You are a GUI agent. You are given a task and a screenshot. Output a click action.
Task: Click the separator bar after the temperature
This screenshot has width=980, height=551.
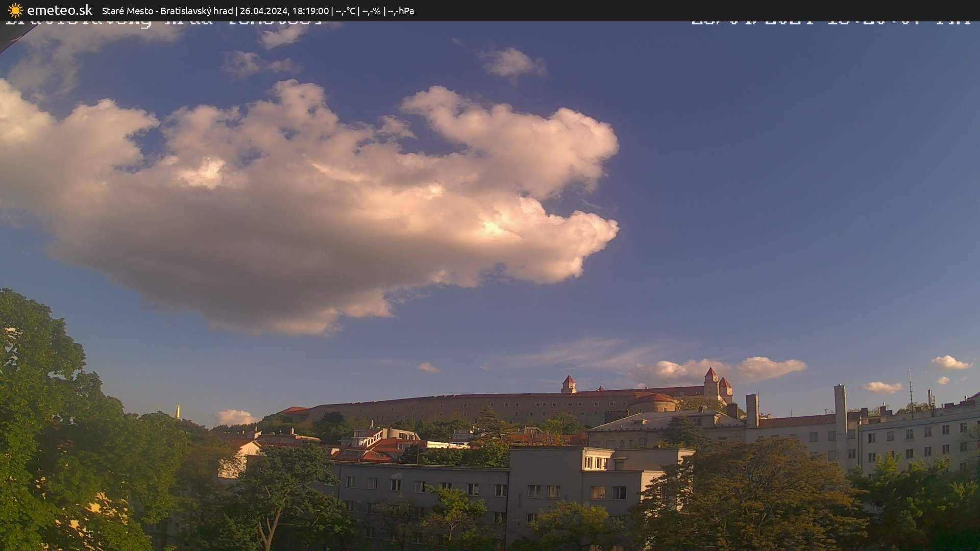click(x=358, y=10)
